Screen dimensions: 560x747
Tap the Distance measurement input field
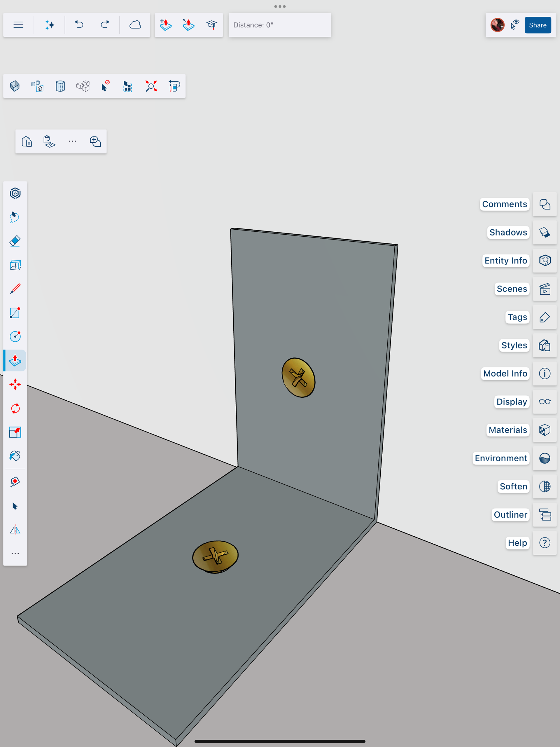[x=279, y=25]
